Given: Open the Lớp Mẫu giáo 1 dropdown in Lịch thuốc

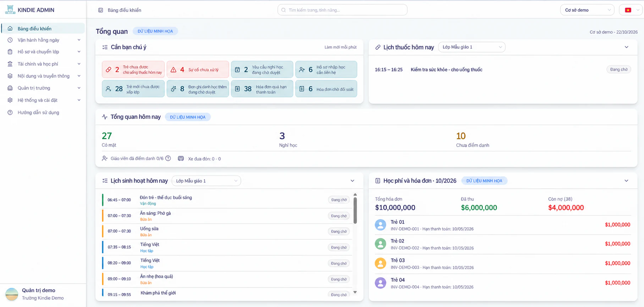Looking at the screenshot, I should [472, 47].
